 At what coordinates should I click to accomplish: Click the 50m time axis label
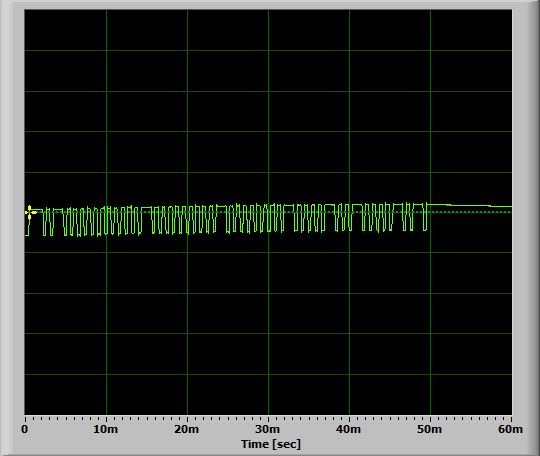[x=429, y=429]
